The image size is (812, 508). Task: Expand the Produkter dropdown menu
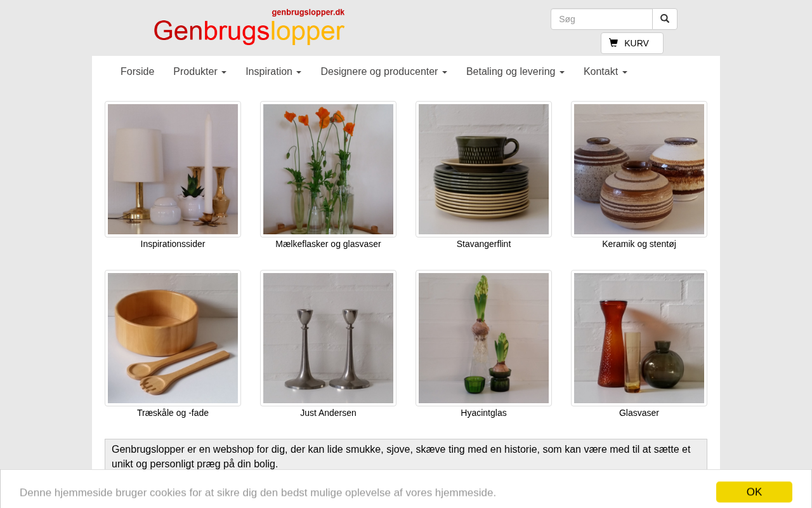tap(200, 72)
